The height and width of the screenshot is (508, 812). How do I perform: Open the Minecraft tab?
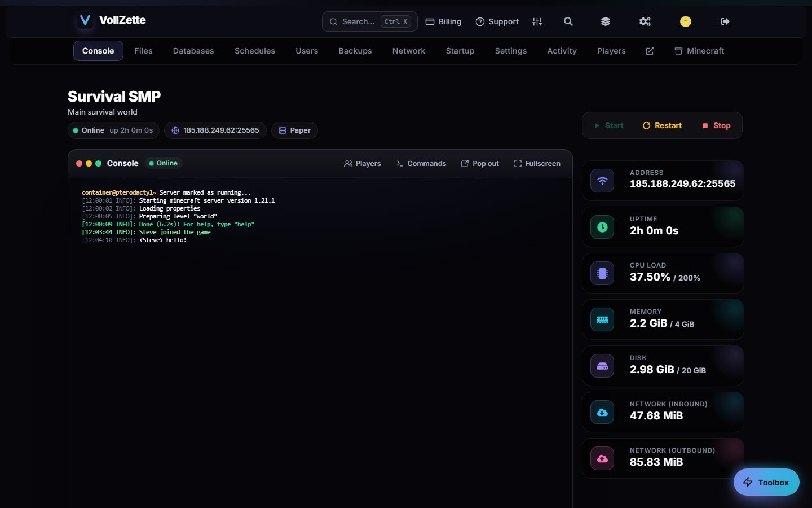click(x=699, y=51)
